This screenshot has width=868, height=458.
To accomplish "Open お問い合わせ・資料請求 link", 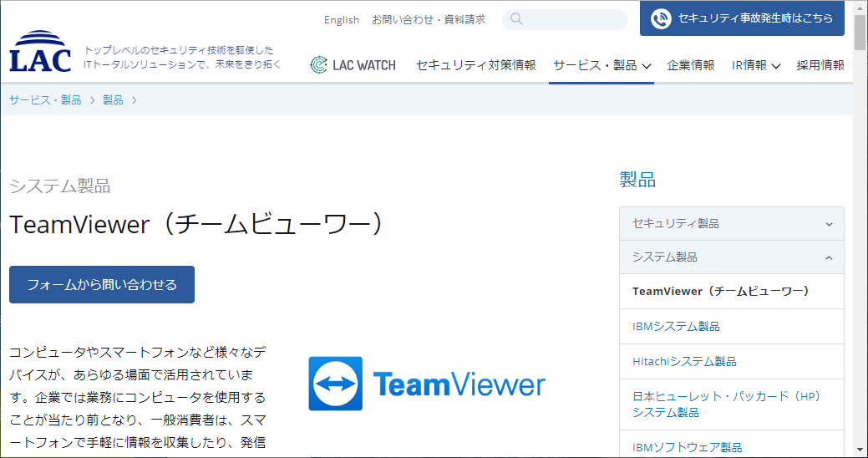I will click(429, 19).
